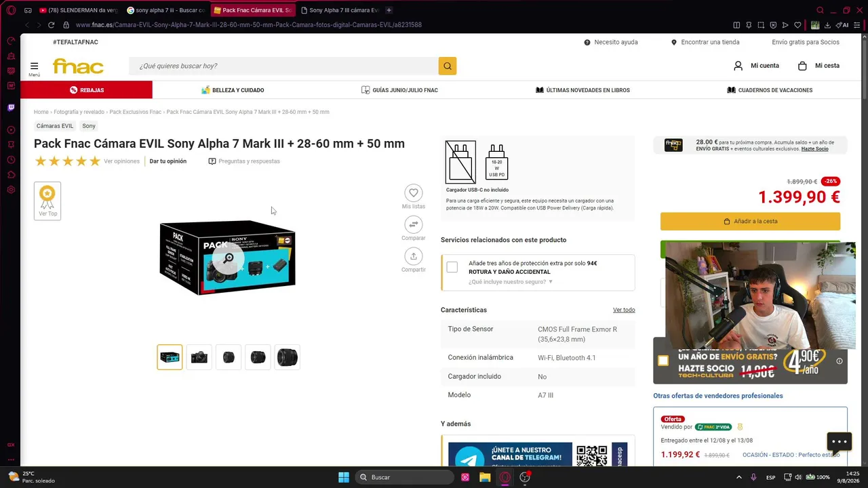
Task: Add product to Mis listas heart icon
Action: click(x=414, y=192)
